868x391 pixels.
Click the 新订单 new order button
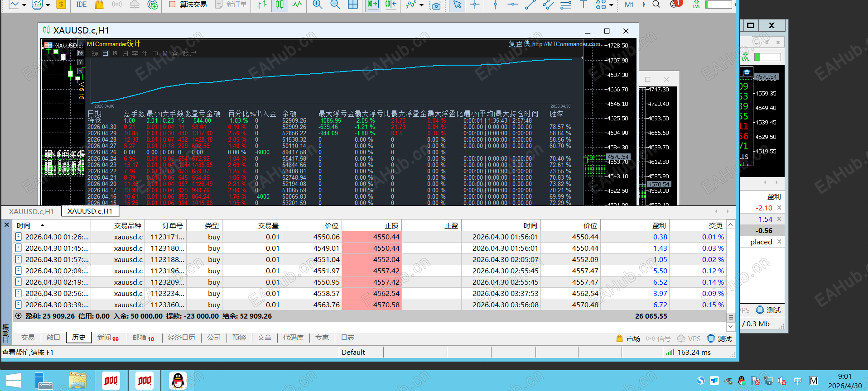click(231, 5)
